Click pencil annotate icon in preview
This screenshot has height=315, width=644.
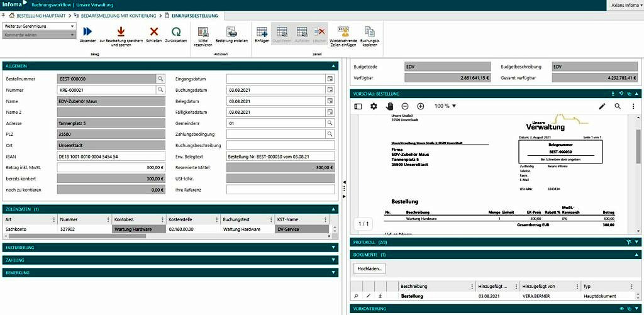tap(602, 106)
